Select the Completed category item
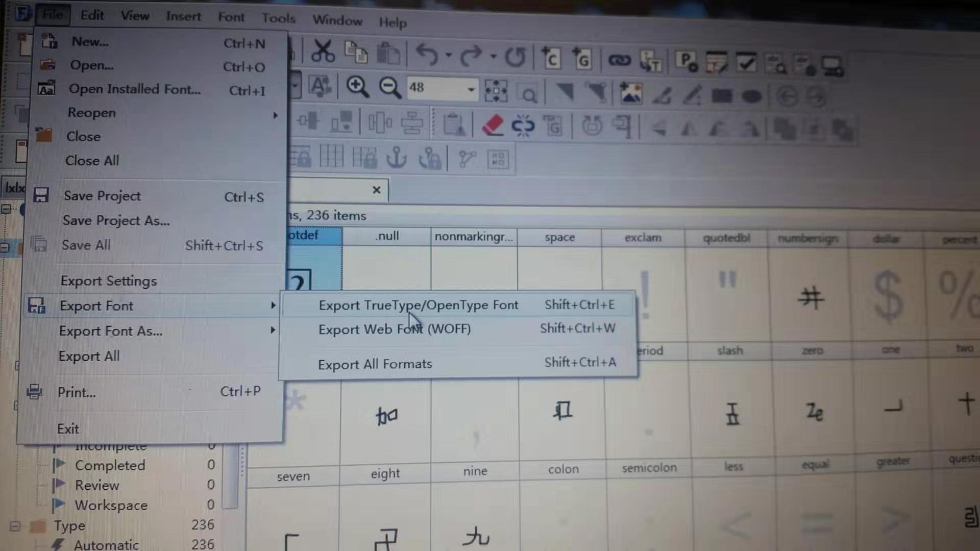The height and width of the screenshot is (551, 980). pyautogui.click(x=110, y=465)
